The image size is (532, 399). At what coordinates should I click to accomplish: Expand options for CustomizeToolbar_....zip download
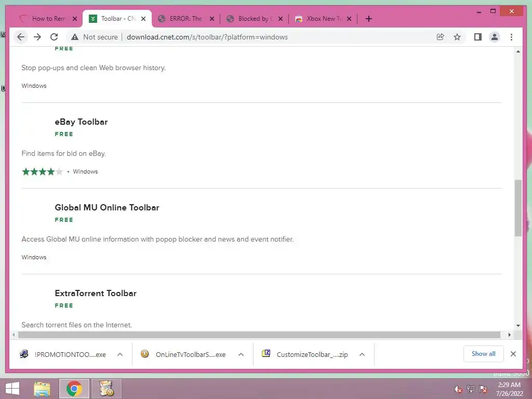[362, 354]
